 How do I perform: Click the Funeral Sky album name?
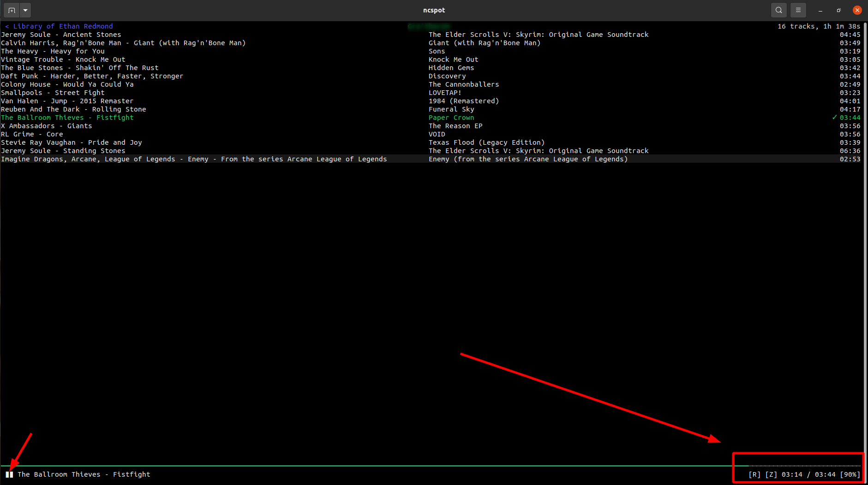tap(451, 109)
